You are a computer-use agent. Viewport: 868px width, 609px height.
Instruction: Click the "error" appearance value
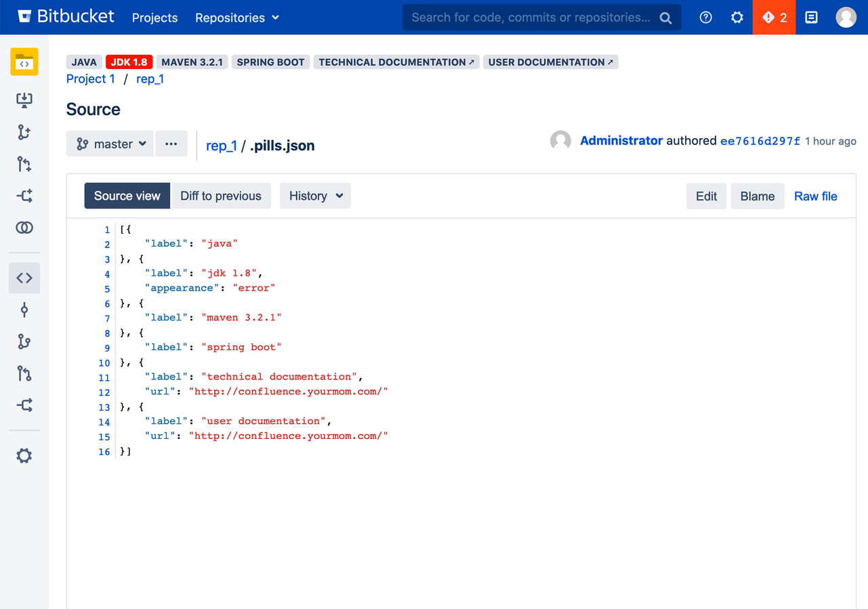coord(254,288)
